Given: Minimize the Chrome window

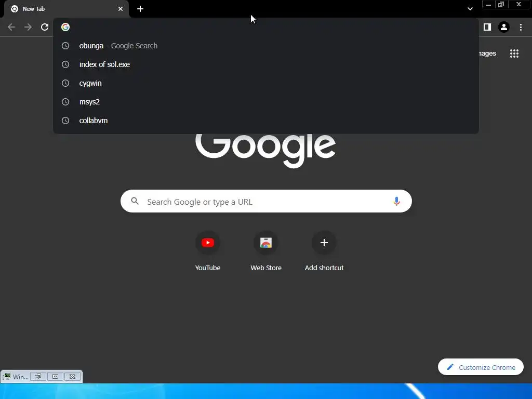Looking at the screenshot, I should [x=488, y=5].
